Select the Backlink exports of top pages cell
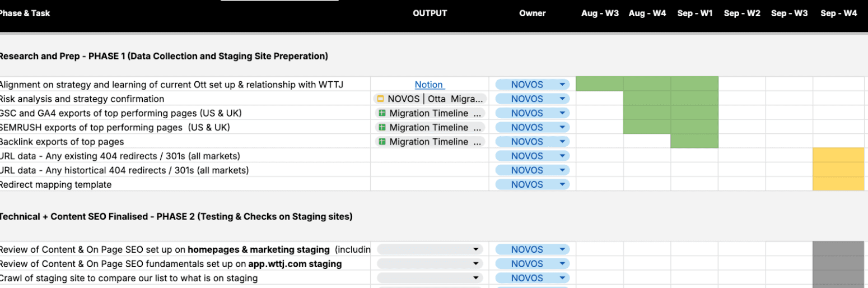 coord(185,142)
